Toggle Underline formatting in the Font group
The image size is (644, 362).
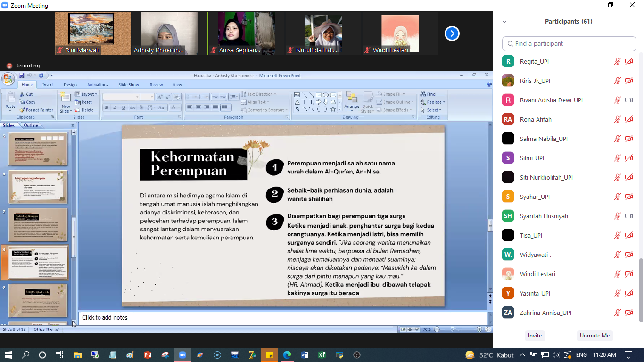(x=124, y=107)
